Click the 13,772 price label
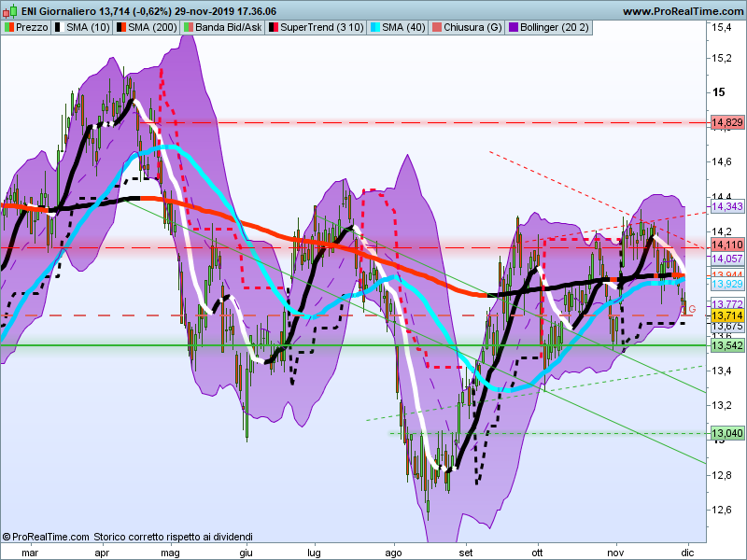Screen dimensions: 747x560 click(727, 303)
